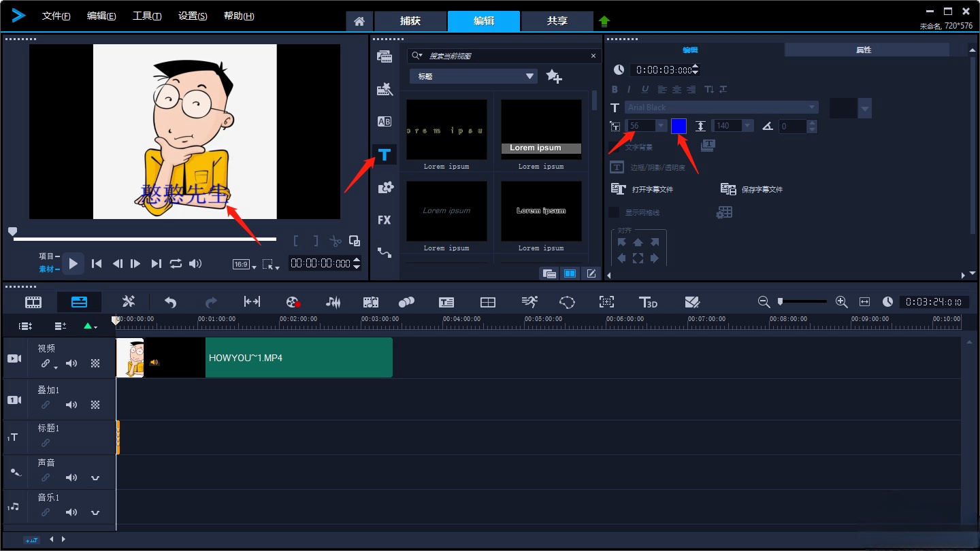This screenshot has width=980, height=551.
Task: Check the 显示网格线 grid lines box
Action: [615, 212]
